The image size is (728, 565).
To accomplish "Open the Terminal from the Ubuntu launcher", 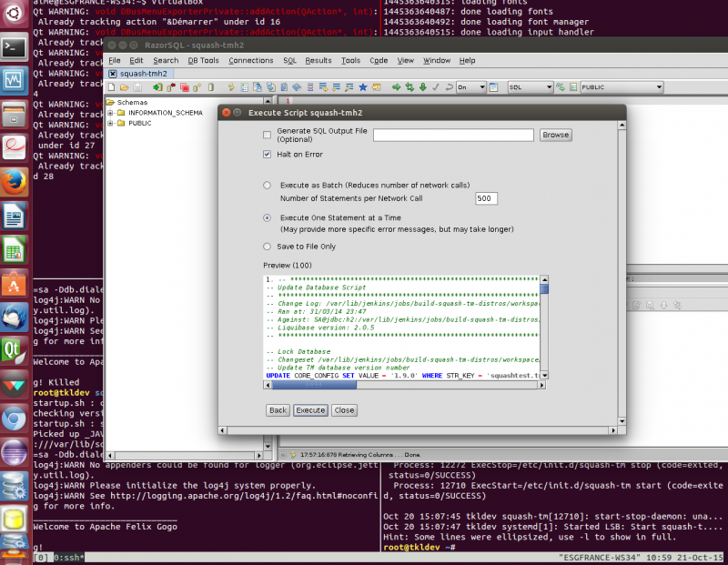I will (14, 47).
